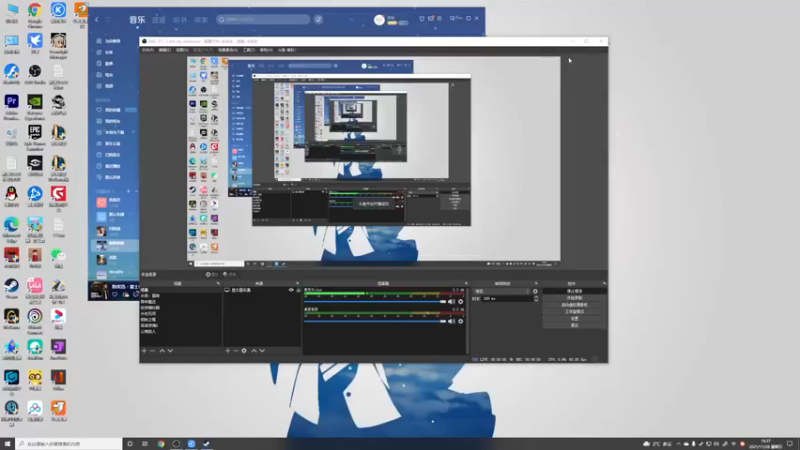Move the selected source up in OBS
This screenshot has width=800, height=450.
tap(254, 351)
